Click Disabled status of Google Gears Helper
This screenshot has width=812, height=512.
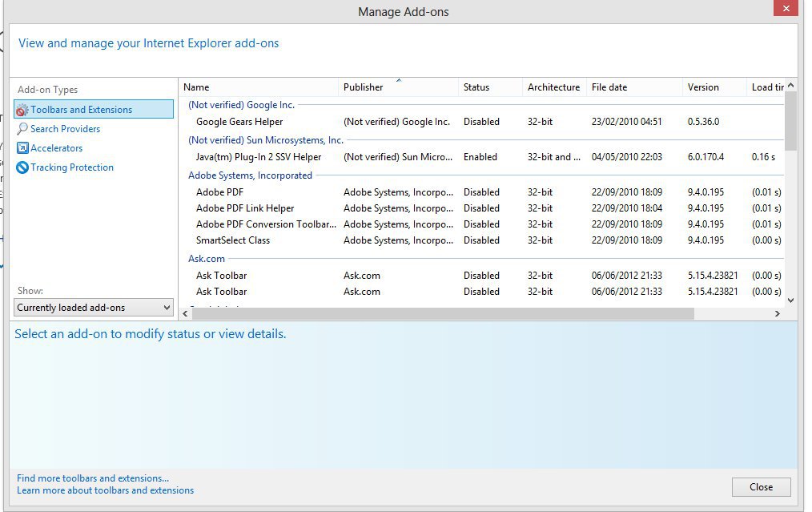click(481, 122)
